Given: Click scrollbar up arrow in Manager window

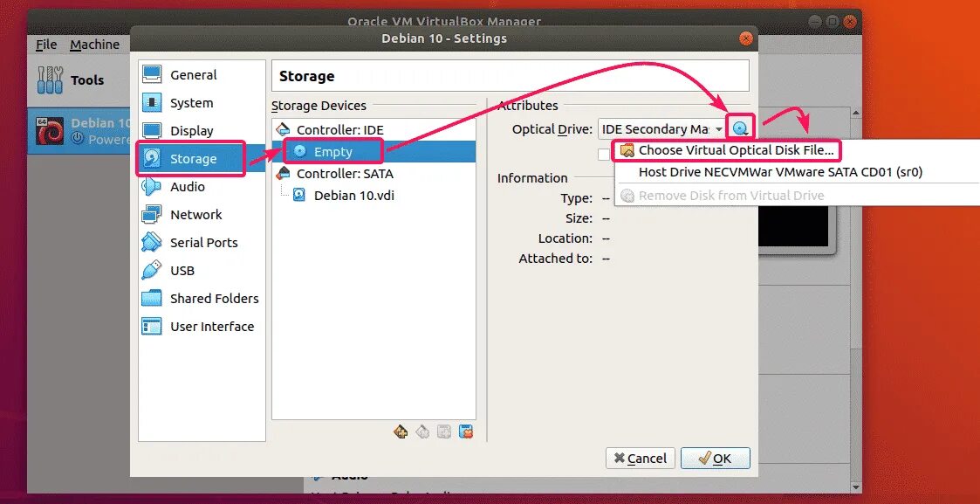Looking at the screenshot, I should click(x=855, y=113).
